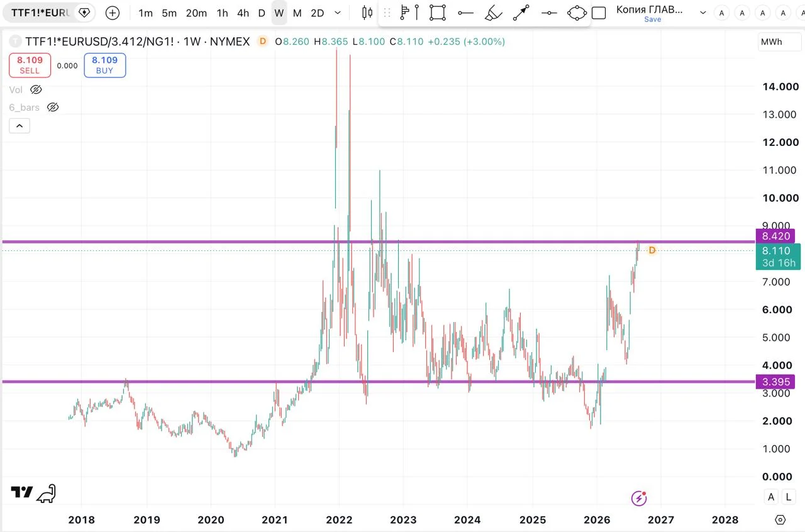Click the dinosaur icon beside the TradingView logo
This screenshot has height=532, width=805.
pos(46,494)
